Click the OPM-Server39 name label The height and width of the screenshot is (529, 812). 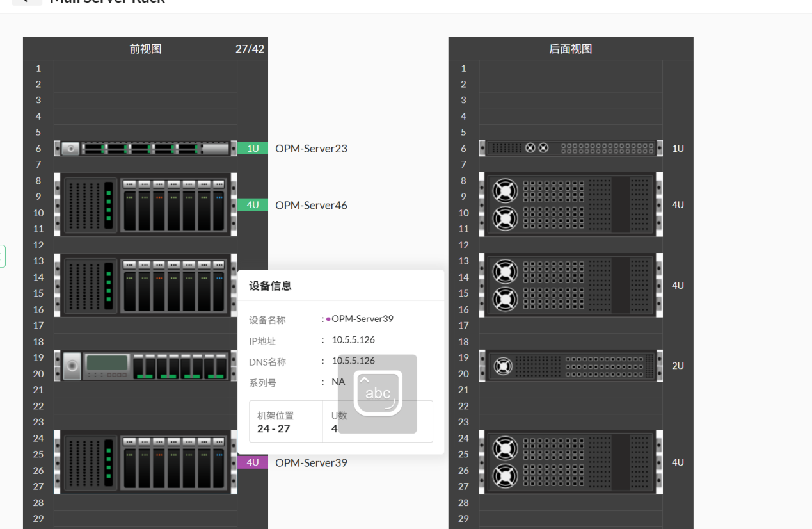pyautogui.click(x=311, y=462)
